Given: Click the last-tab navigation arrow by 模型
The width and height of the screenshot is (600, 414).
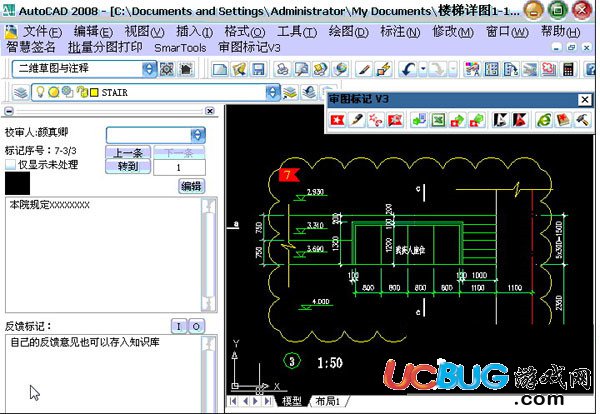Looking at the screenshot, I should (267, 401).
